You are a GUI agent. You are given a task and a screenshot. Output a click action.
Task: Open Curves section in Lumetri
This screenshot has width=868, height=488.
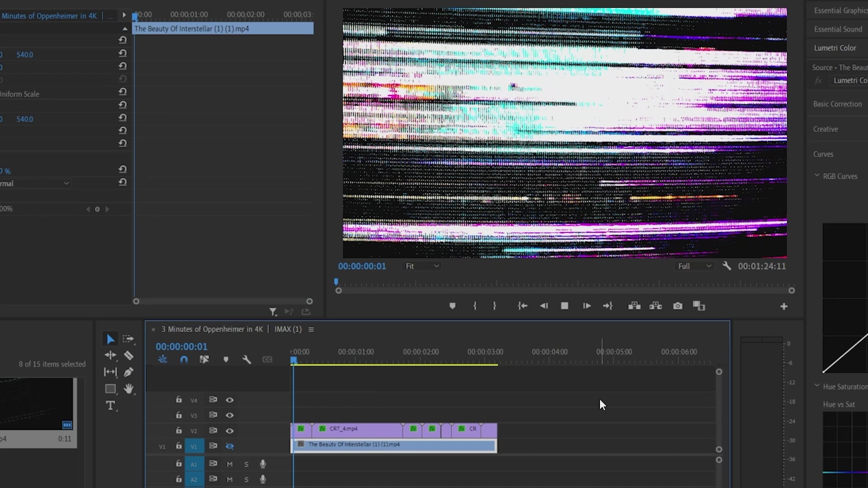point(823,154)
